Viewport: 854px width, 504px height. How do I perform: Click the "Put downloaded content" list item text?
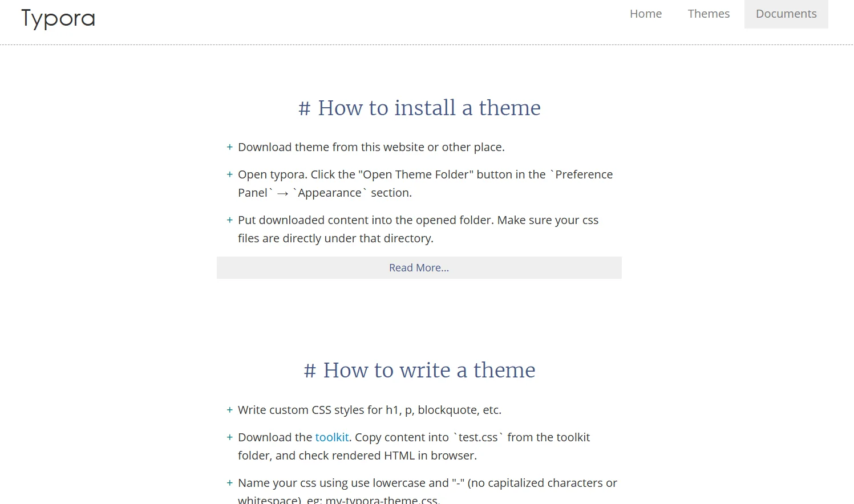(418, 220)
